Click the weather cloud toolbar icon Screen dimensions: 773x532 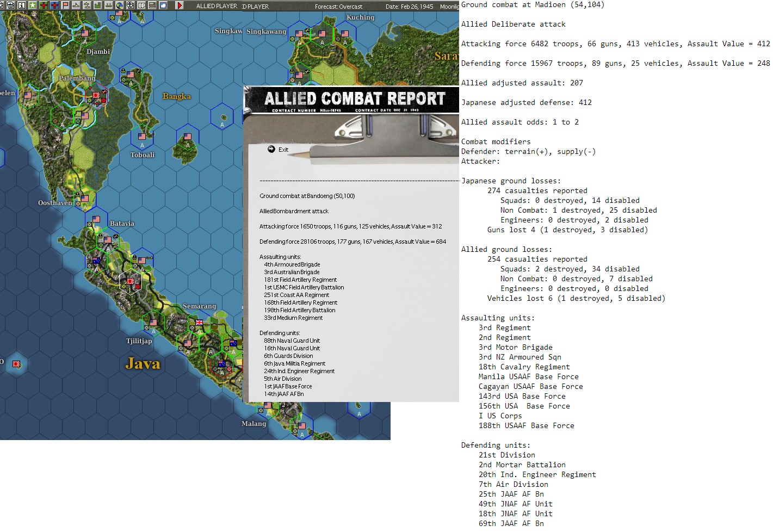(163, 5)
